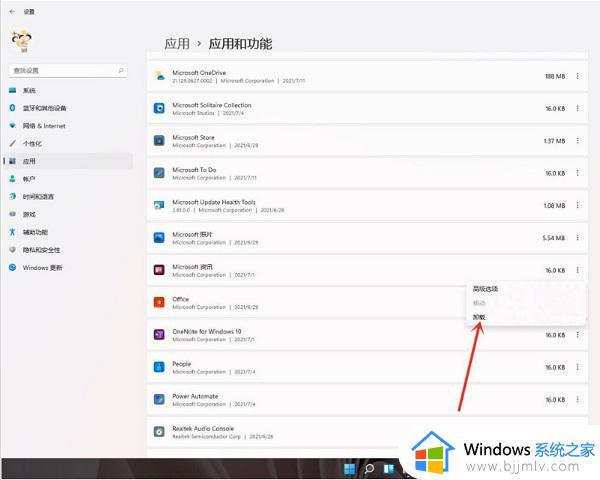Viewport: 600px width, 480px height.
Task: Click the Microsoft OneDrive app name
Action: 199,73
